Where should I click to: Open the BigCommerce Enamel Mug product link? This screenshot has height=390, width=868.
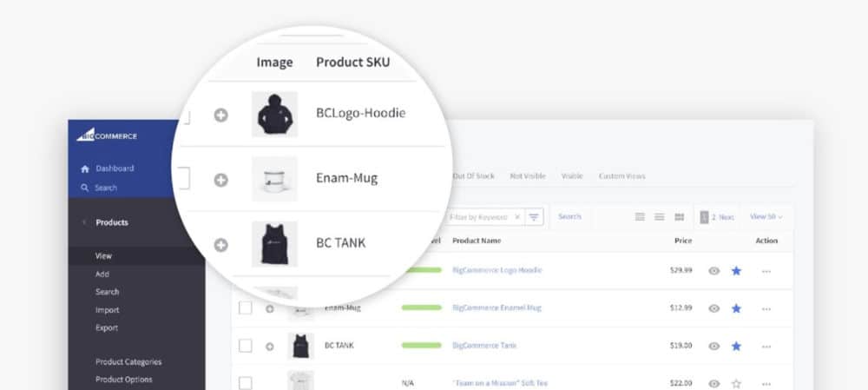[496, 307]
